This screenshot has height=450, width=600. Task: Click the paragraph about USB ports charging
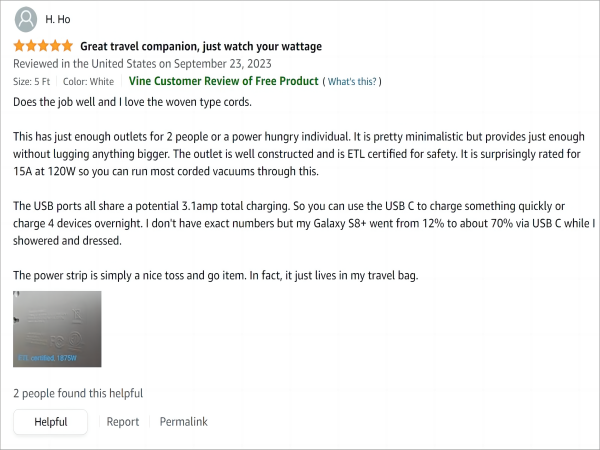pyautogui.click(x=304, y=223)
